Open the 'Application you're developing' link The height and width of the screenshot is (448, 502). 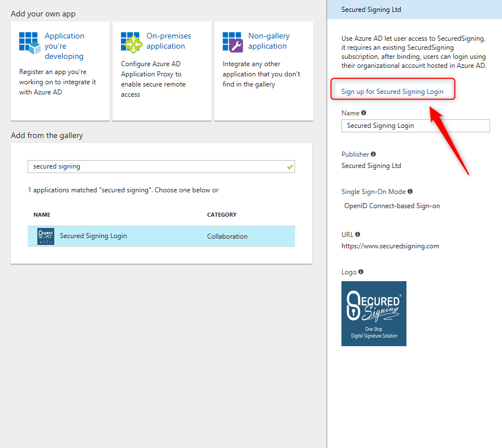pos(64,46)
